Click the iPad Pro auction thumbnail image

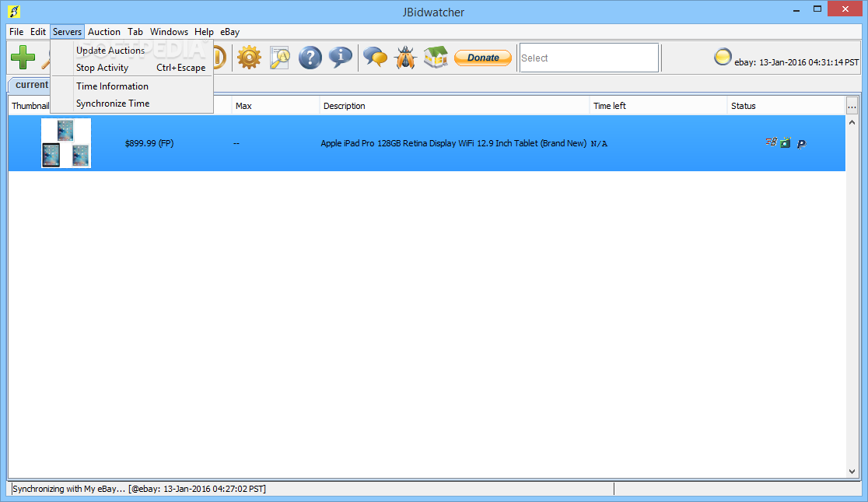[66, 143]
